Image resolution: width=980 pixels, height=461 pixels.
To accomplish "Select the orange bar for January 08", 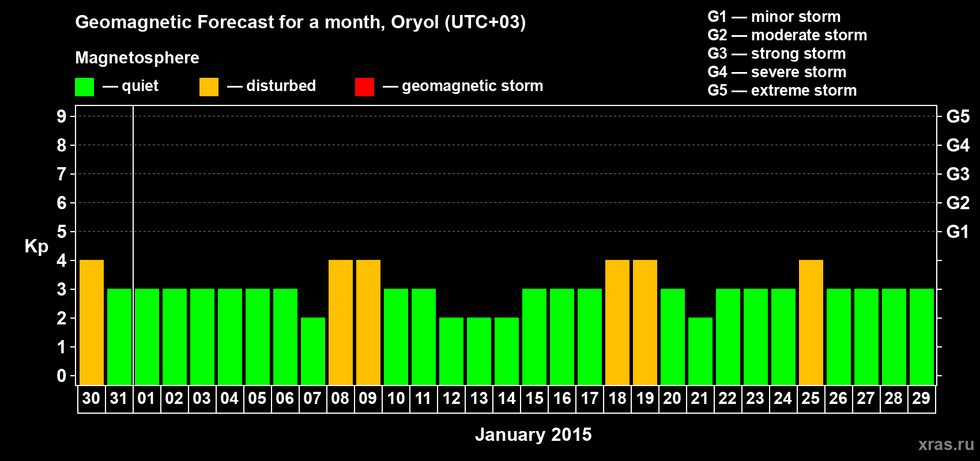I will (x=341, y=323).
